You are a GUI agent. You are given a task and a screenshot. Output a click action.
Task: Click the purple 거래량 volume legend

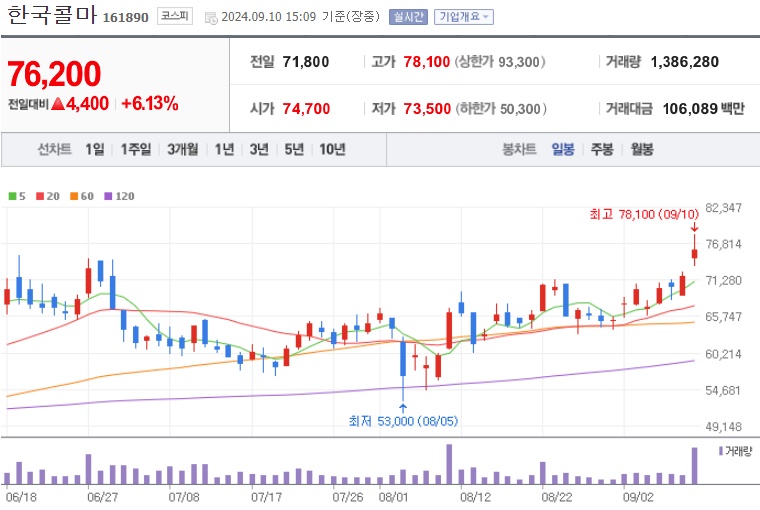pyautogui.click(x=735, y=451)
